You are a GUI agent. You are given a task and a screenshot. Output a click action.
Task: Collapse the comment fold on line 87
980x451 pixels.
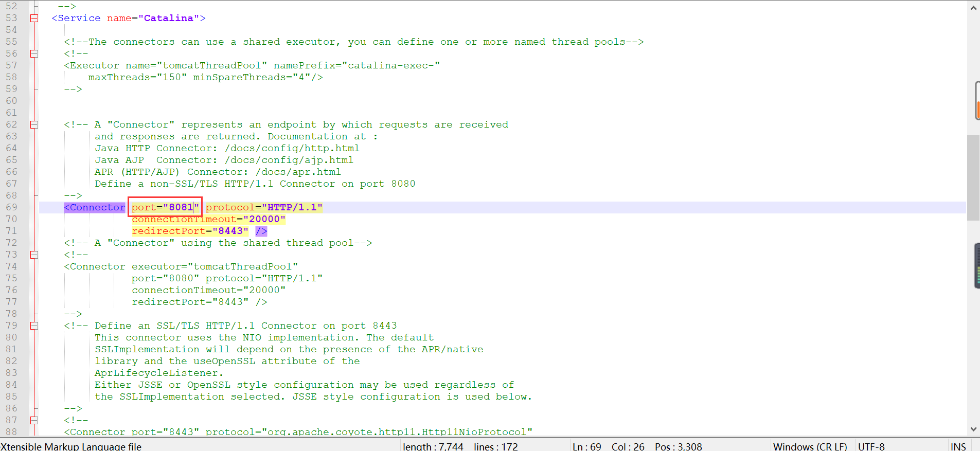[34, 420]
